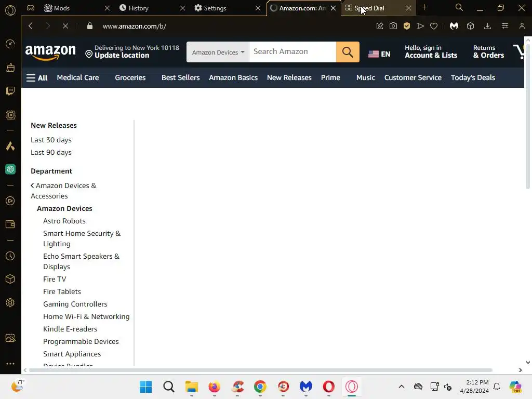Screen dimensions: 532x399
Task: Open Medical Care in Amazon nav
Action: [x=78, y=78]
